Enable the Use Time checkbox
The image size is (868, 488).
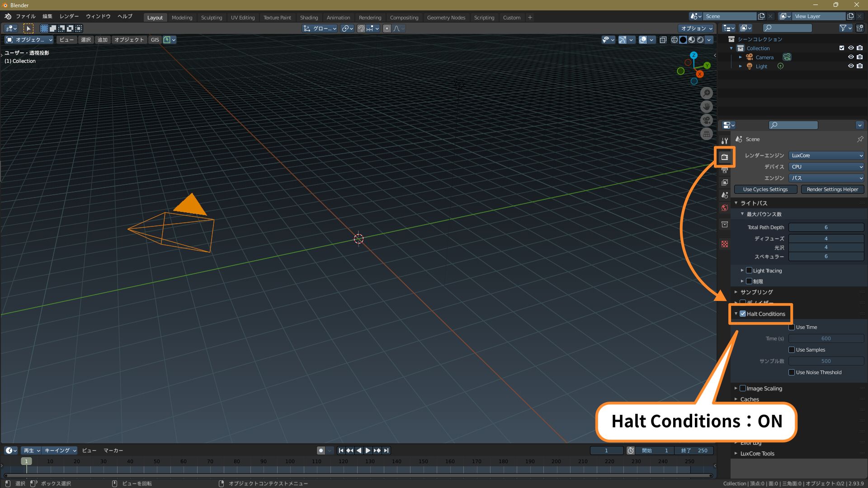point(792,327)
